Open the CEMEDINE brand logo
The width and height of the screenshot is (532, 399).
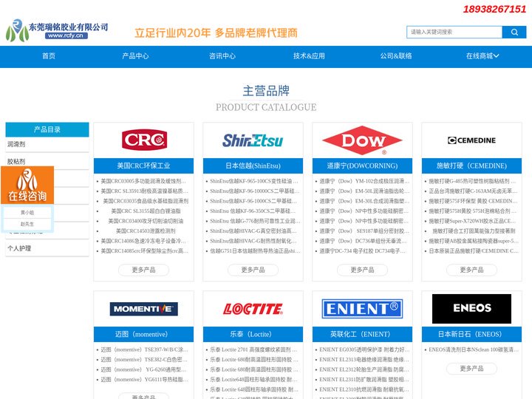click(471, 140)
